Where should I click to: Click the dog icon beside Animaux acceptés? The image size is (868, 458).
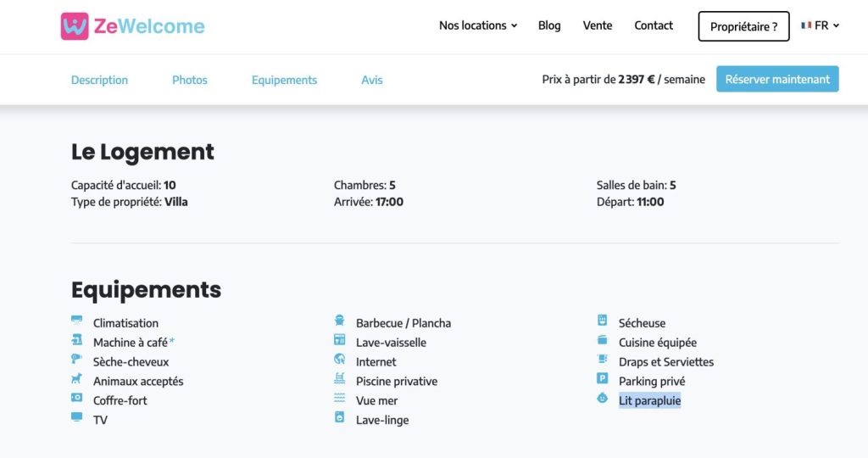[76, 378]
